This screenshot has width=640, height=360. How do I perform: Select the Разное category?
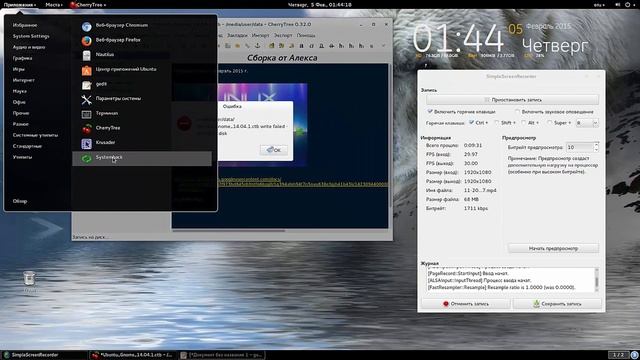click(21, 124)
